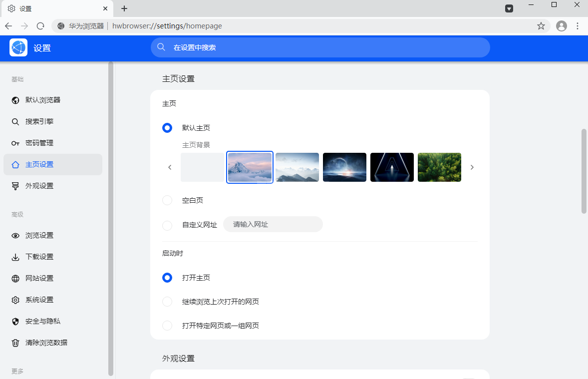The height and width of the screenshot is (379, 588).
Task: Show more homepage backgrounds with right chevron
Action: point(472,167)
